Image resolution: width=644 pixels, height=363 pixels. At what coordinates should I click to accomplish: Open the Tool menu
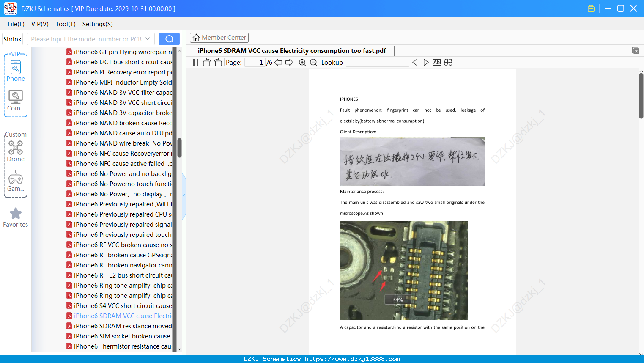coord(66,24)
